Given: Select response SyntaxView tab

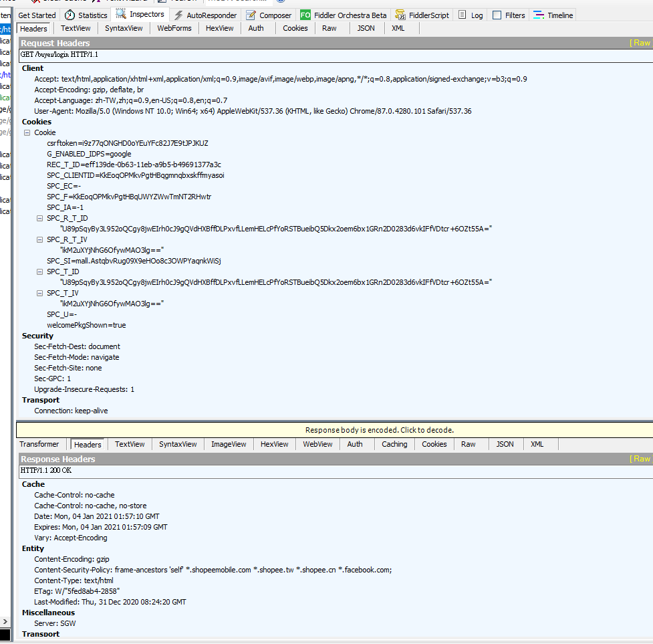Looking at the screenshot, I should (x=178, y=445).
